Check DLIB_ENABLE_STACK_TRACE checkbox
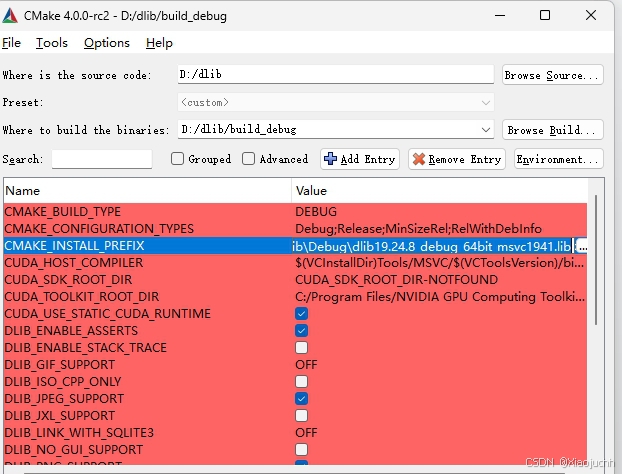The width and height of the screenshot is (622, 474). tap(301, 348)
